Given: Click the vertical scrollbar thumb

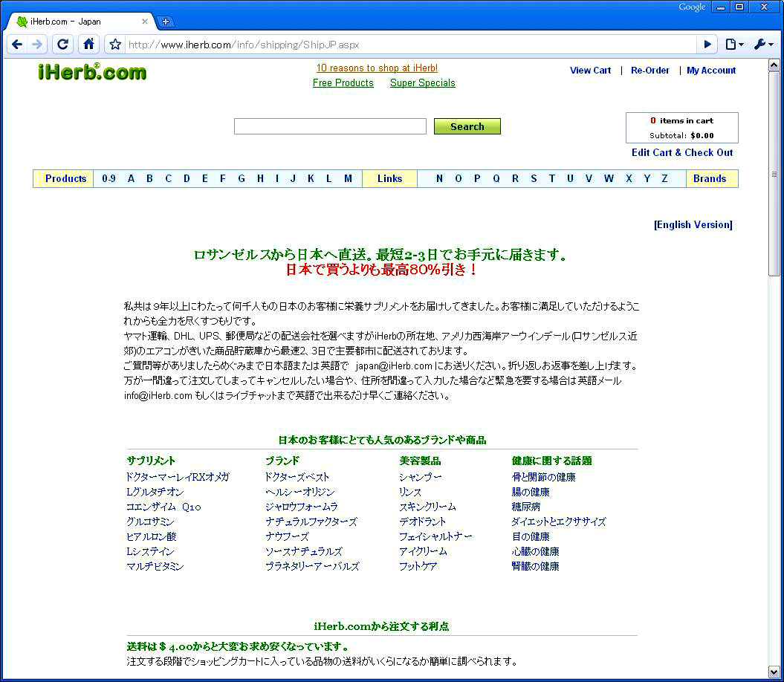Looking at the screenshot, I should pos(774,174).
